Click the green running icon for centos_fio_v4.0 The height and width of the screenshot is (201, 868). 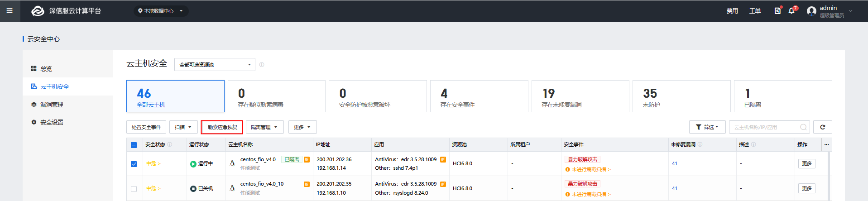(193, 164)
